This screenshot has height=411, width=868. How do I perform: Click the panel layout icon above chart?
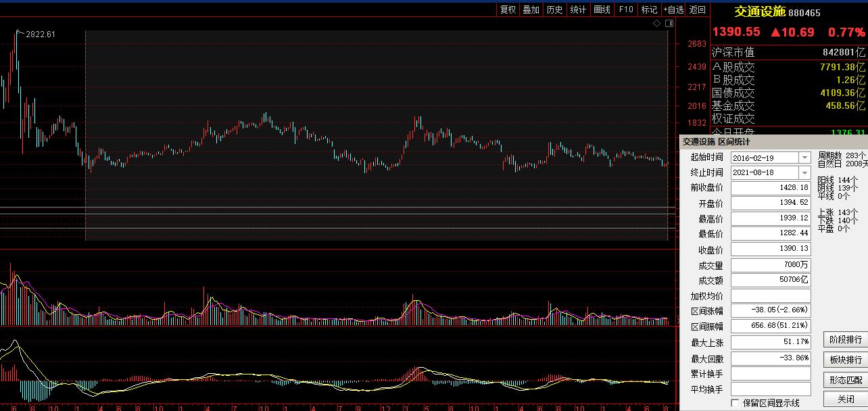pos(669,24)
